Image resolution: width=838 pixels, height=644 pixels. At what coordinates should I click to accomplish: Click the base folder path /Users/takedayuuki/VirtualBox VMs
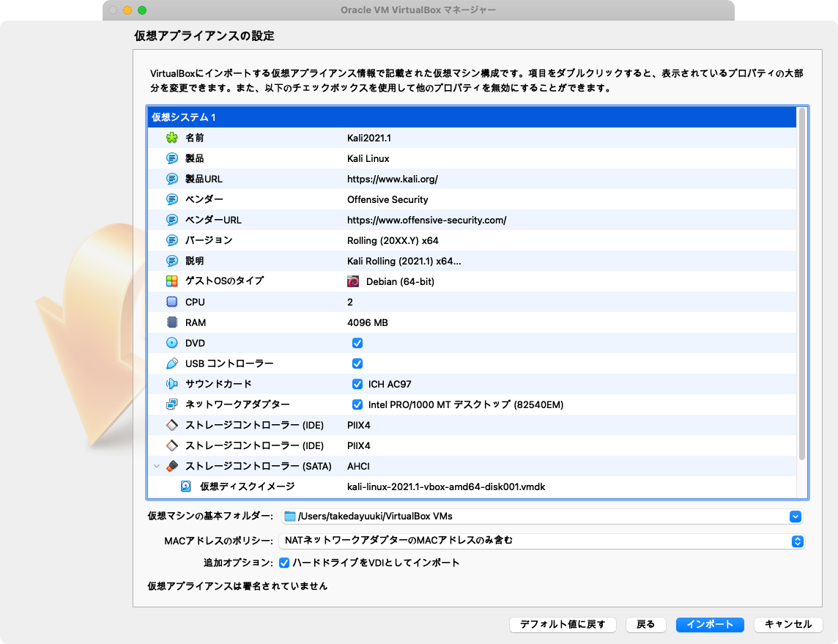pyautogui.click(x=375, y=517)
